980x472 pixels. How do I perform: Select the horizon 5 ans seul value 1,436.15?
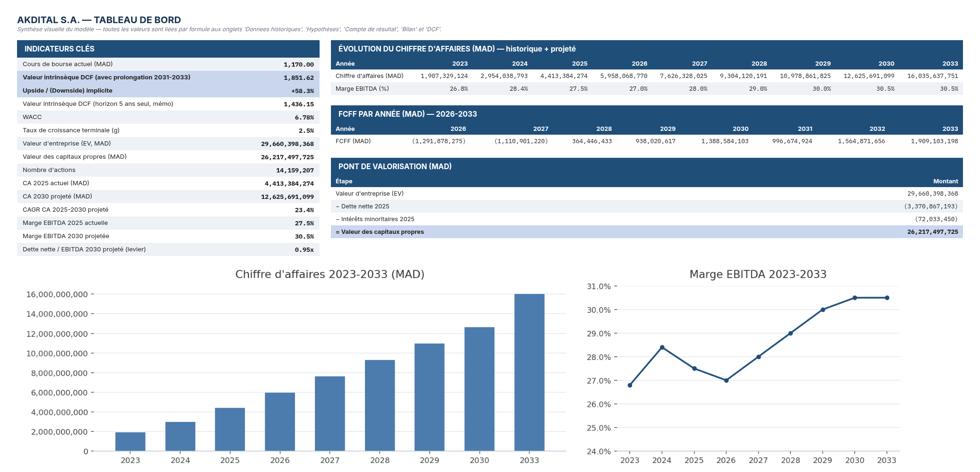point(298,104)
